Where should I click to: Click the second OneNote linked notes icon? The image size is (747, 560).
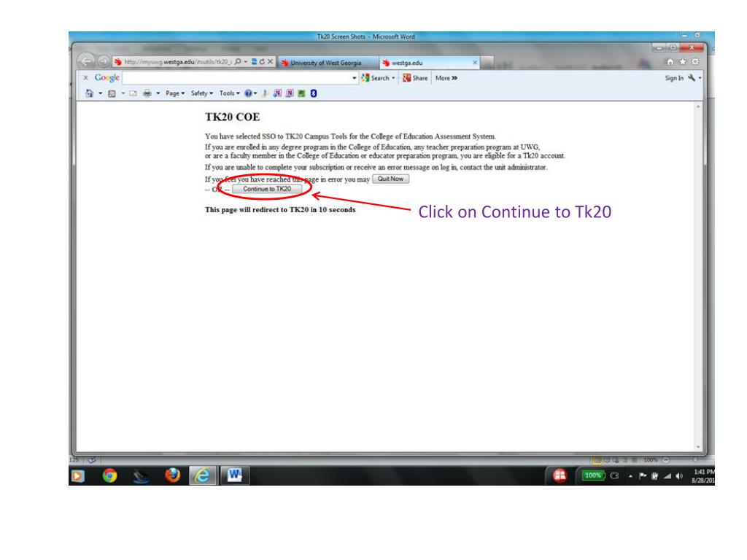pos(289,93)
